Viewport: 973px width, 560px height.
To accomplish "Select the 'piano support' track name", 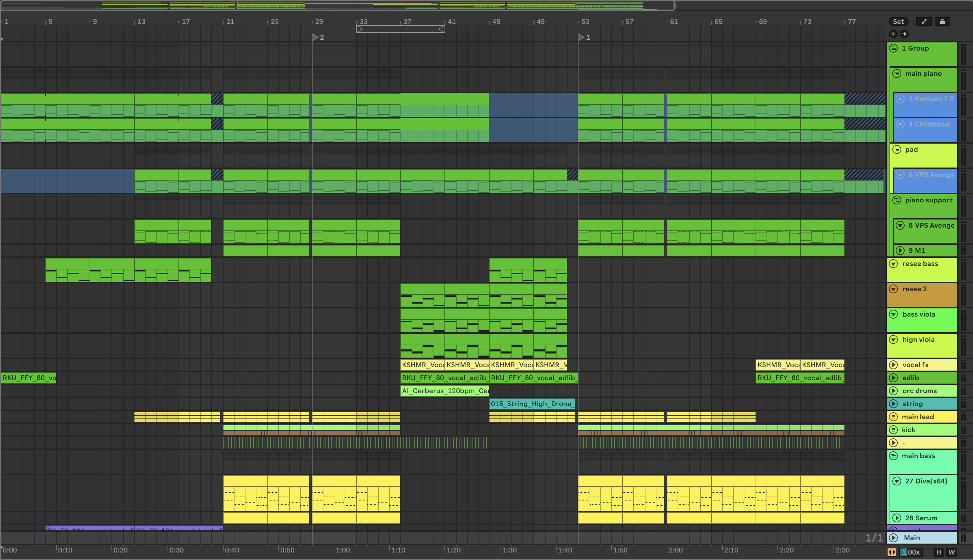I will [x=929, y=200].
